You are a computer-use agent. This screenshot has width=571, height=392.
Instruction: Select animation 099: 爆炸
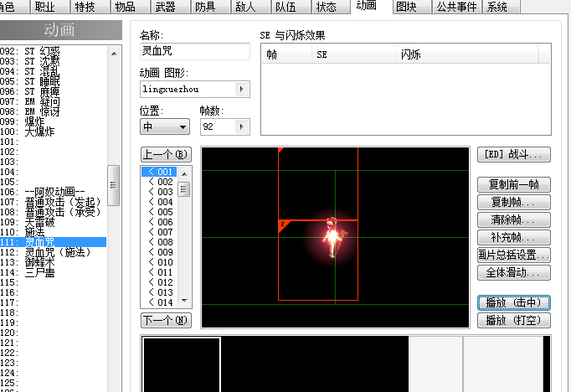coord(54,121)
